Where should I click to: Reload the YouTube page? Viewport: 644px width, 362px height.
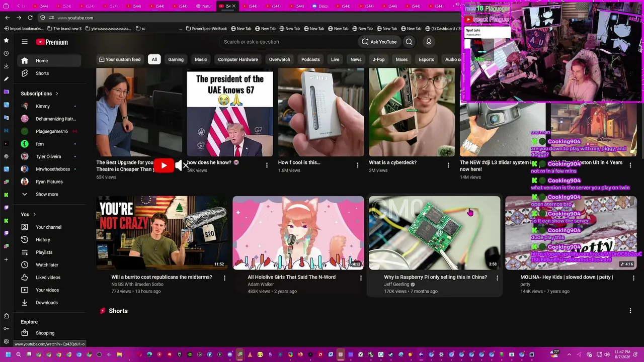pyautogui.click(x=30, y=18)
